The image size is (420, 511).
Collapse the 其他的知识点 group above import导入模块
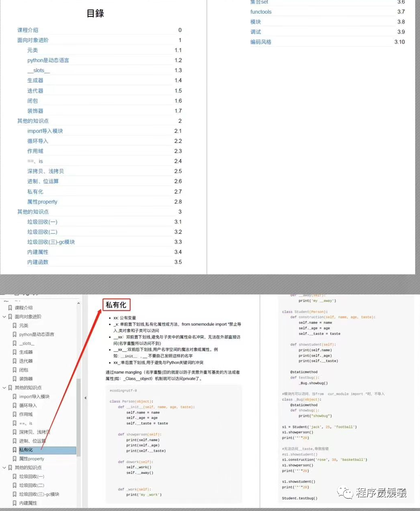[x=4, y=388]
